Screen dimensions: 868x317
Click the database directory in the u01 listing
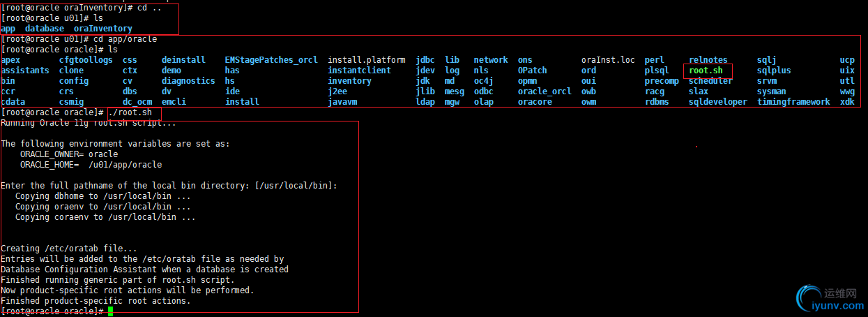[45, 29]
